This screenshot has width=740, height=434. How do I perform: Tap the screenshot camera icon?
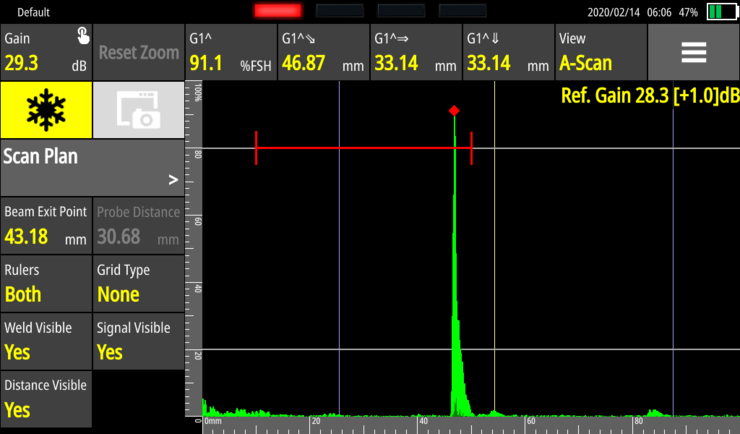138,110
